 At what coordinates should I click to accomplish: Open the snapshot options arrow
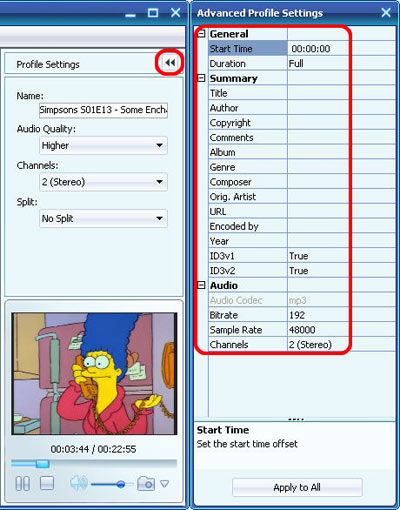[x=165, y=483]
